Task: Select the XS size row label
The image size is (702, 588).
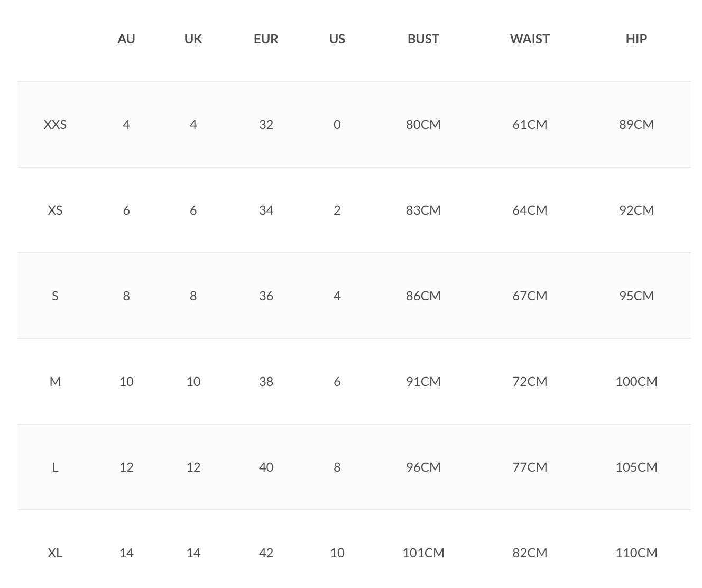Action: click(55, 210)
